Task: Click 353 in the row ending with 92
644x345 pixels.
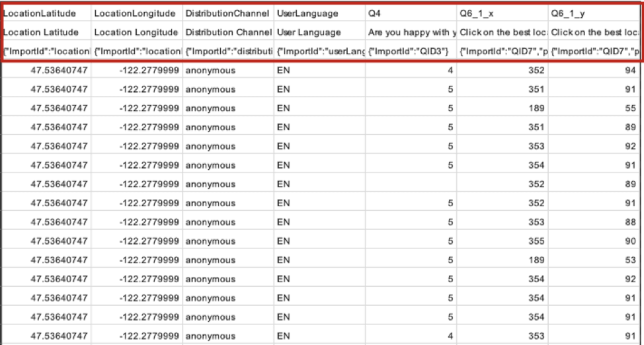Action: [x=503, y=146]
